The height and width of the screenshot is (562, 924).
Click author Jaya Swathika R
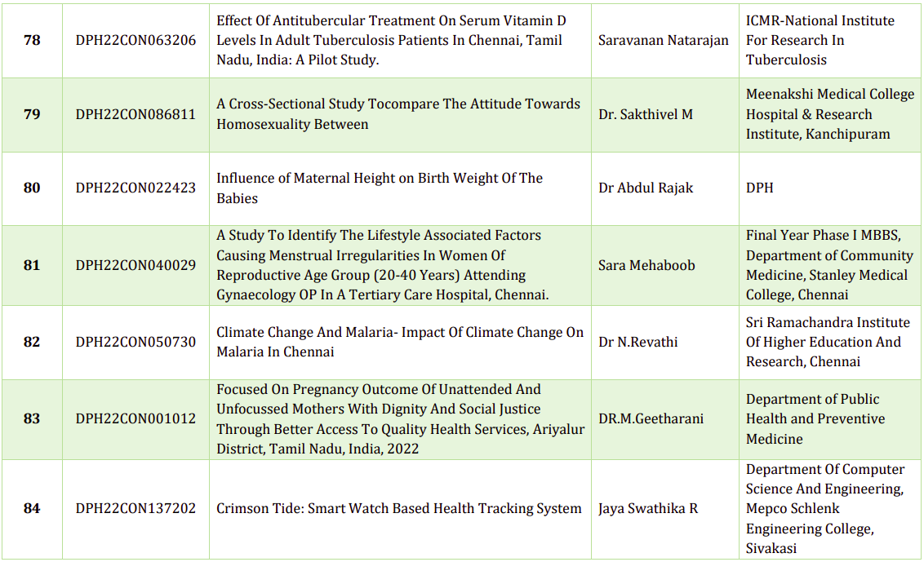pos(647,508)
